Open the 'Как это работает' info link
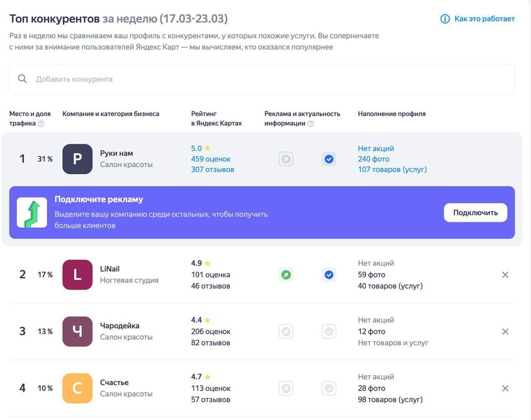The width and height of the screenshot is (531, 420). click(x=485, y=19)
